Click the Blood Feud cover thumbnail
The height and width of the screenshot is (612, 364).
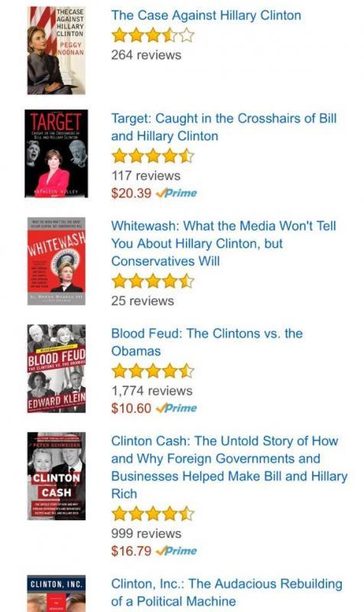coord(56,369)
